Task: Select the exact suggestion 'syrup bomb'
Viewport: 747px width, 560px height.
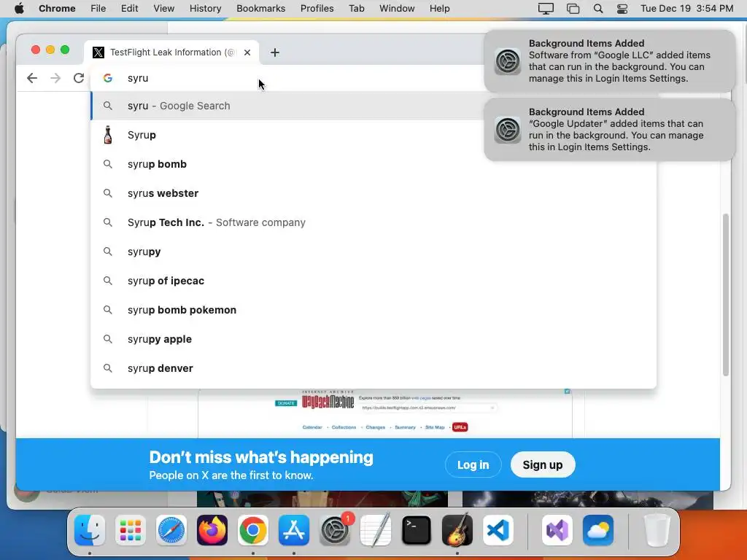Action: [x=373, y=164]
